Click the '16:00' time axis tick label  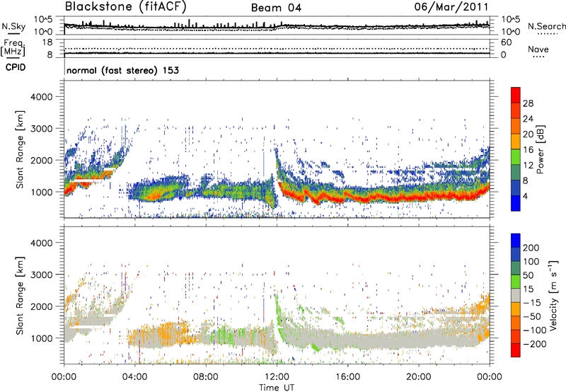347,377
